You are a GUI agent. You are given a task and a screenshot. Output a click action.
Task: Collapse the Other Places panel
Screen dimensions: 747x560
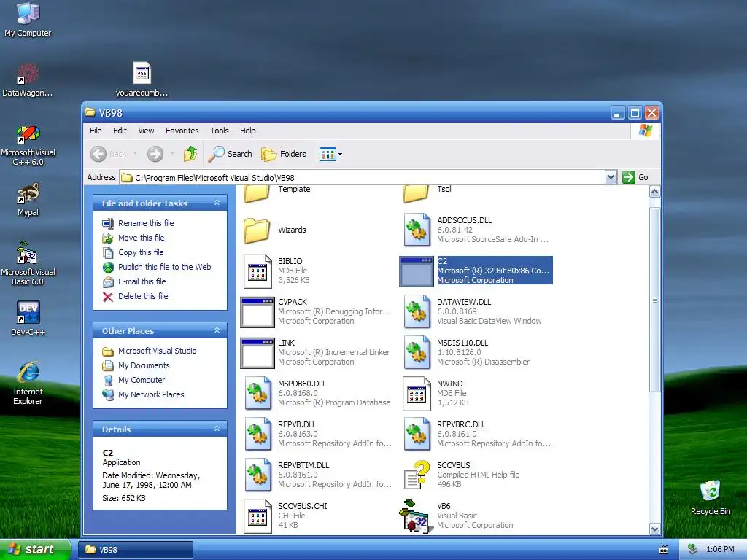(217, 330)
